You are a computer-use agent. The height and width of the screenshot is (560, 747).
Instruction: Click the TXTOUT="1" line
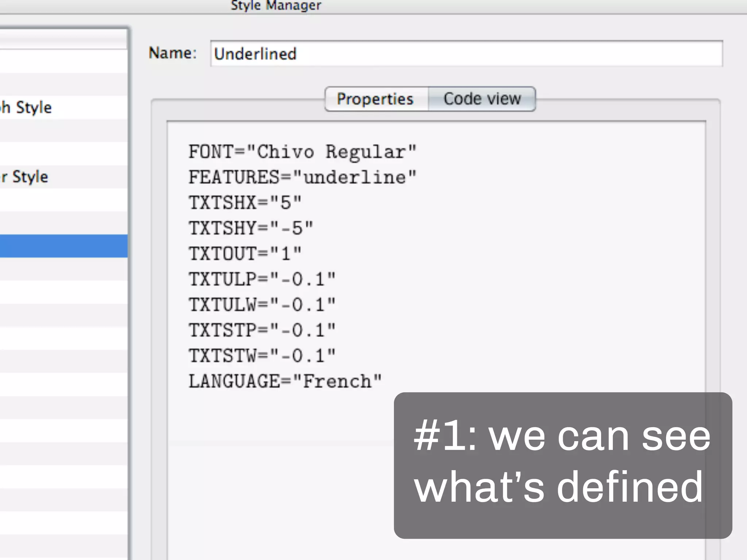coord(245,254)
